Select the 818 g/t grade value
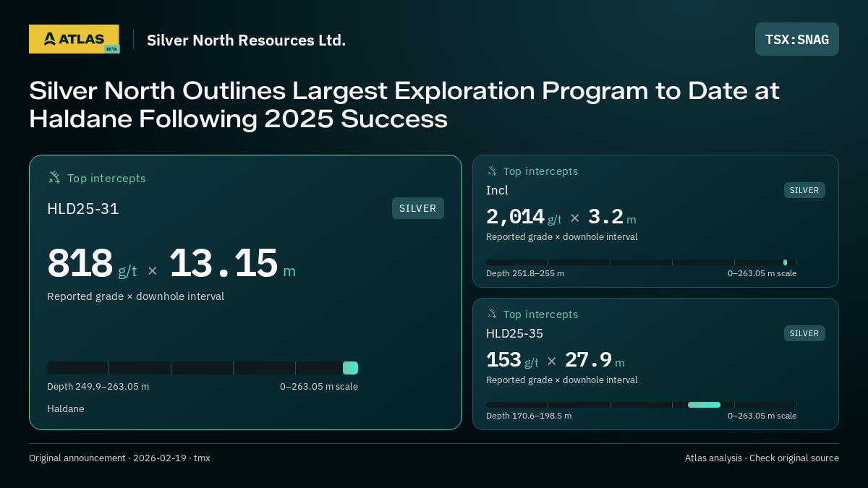The width and height of the screenshot is (868, 488). point(92,263)
